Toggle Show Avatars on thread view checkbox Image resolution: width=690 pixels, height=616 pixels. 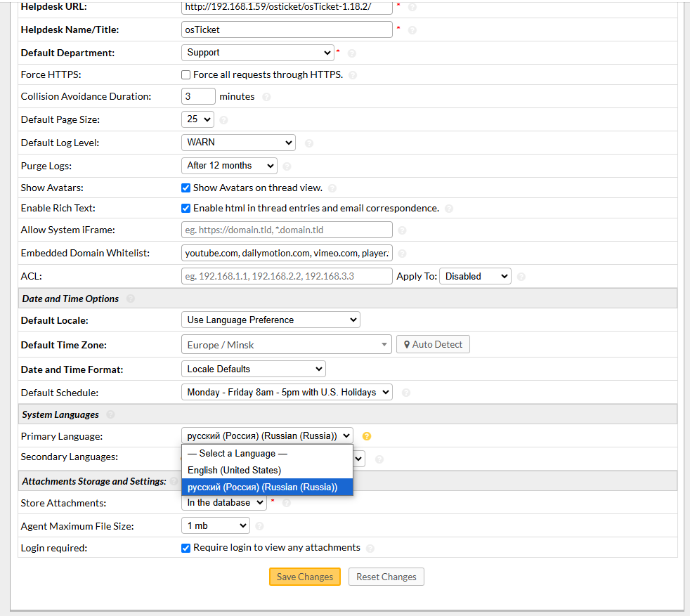pyautogui.click(x=185, y=188)
